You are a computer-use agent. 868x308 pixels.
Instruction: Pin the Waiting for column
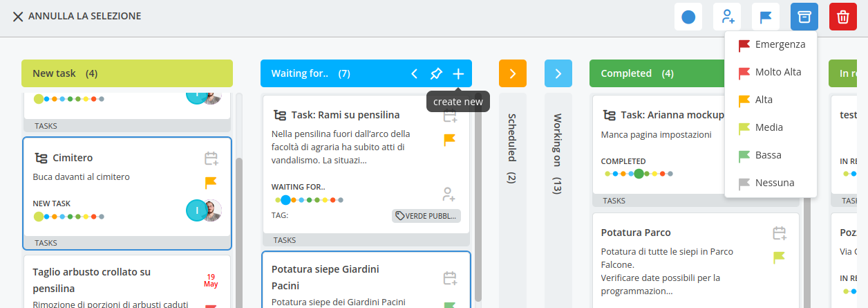click(x=436, y=73)
